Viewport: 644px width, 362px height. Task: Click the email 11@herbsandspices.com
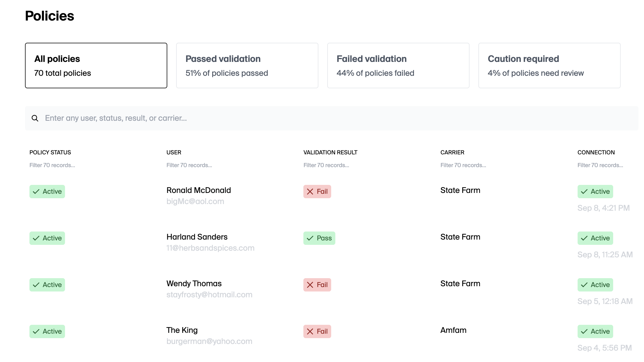tap(210, 248)
